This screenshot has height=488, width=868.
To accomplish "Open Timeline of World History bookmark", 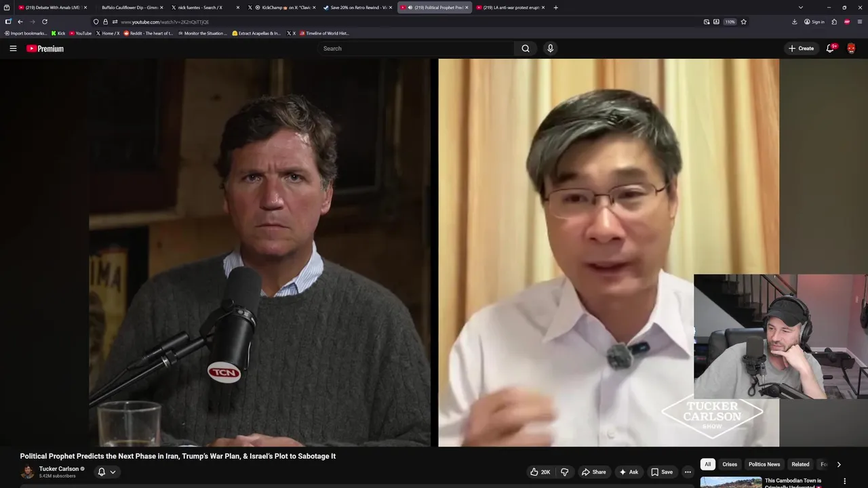I will [323, 33].
